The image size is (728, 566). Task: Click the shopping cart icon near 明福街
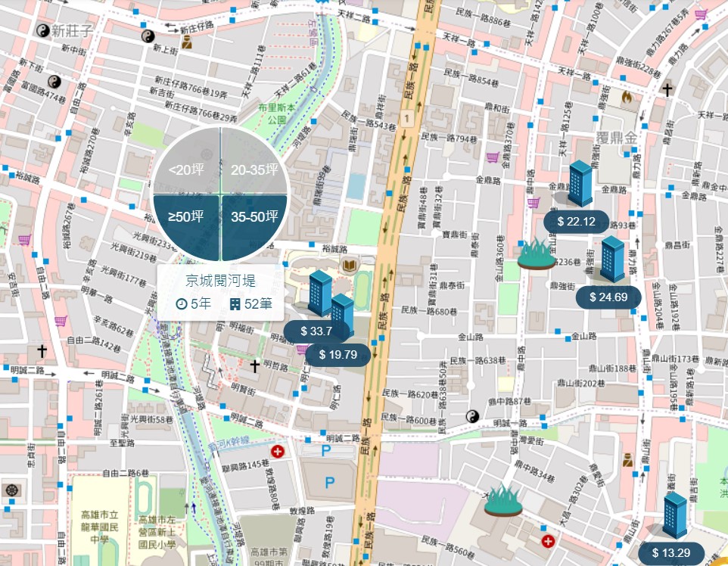pyautogui.click(x=301, y=349)
